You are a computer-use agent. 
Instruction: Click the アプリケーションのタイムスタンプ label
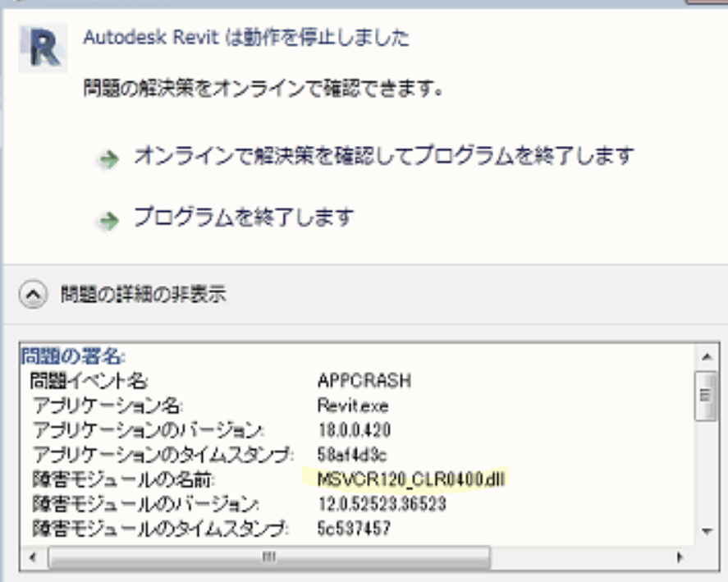tap(163, 455)
